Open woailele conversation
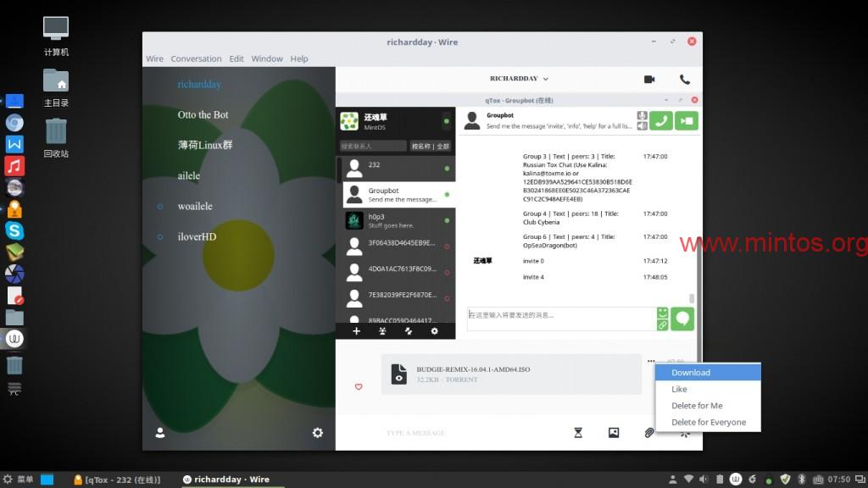This screenshot has height=488, width=868. pyautogui.click(x=195, y=206)
